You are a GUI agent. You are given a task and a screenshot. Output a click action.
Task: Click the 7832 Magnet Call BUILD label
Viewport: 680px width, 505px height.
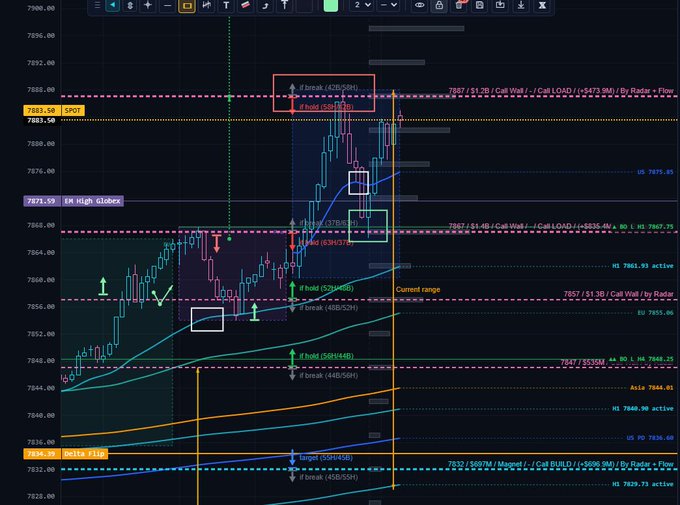coord(560,464)
